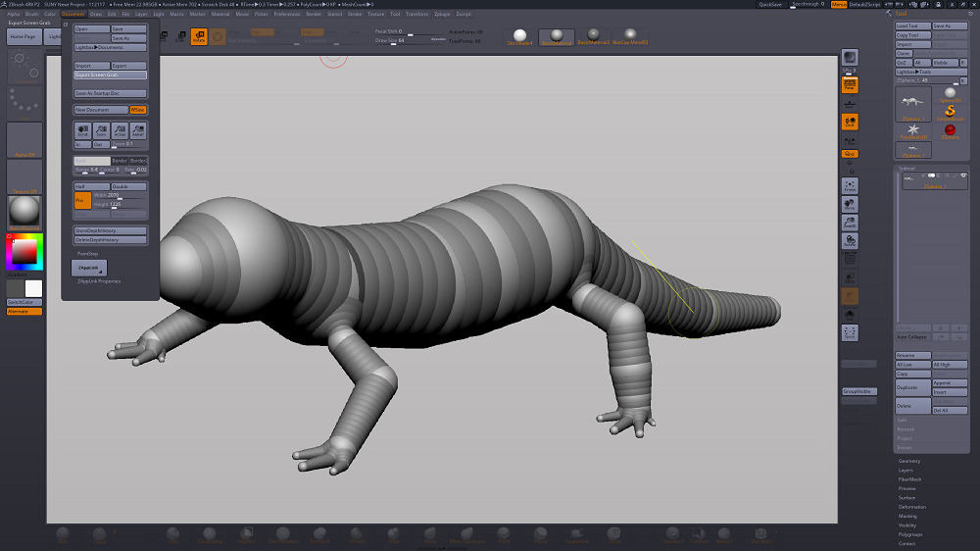Toggle the Pro proportional button
The height and width of the screenshot is (551, 980).
[x=82, y=200]
